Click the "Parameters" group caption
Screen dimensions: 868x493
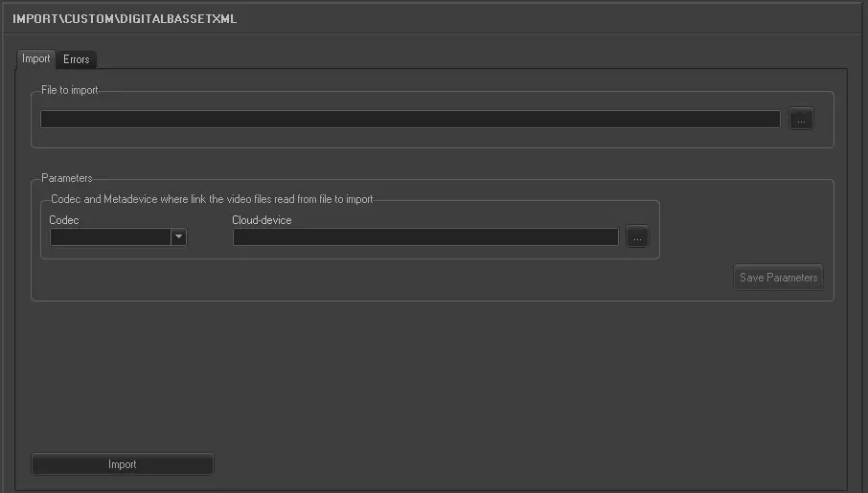click(67, 178)
